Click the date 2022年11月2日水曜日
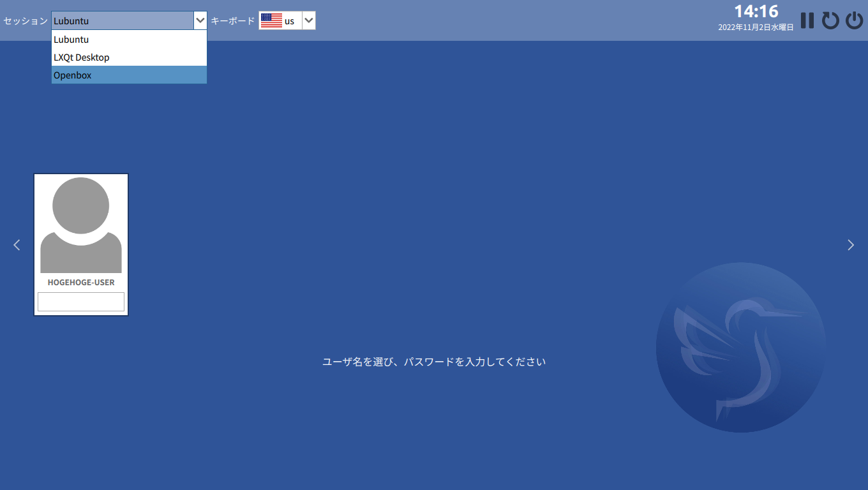 [756, 27]
